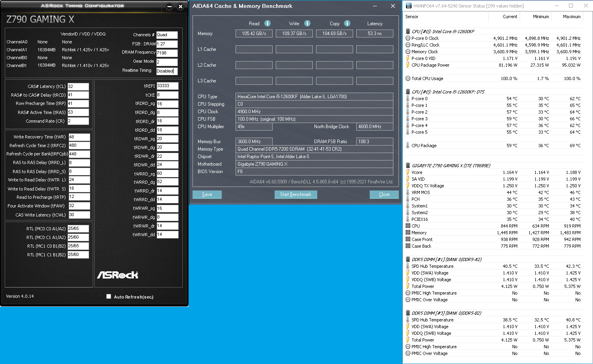Image resolution: width=593 pixels, height=364 pixels.
Task: Click the fan icon beside Case Back
Action: (408, 246)
